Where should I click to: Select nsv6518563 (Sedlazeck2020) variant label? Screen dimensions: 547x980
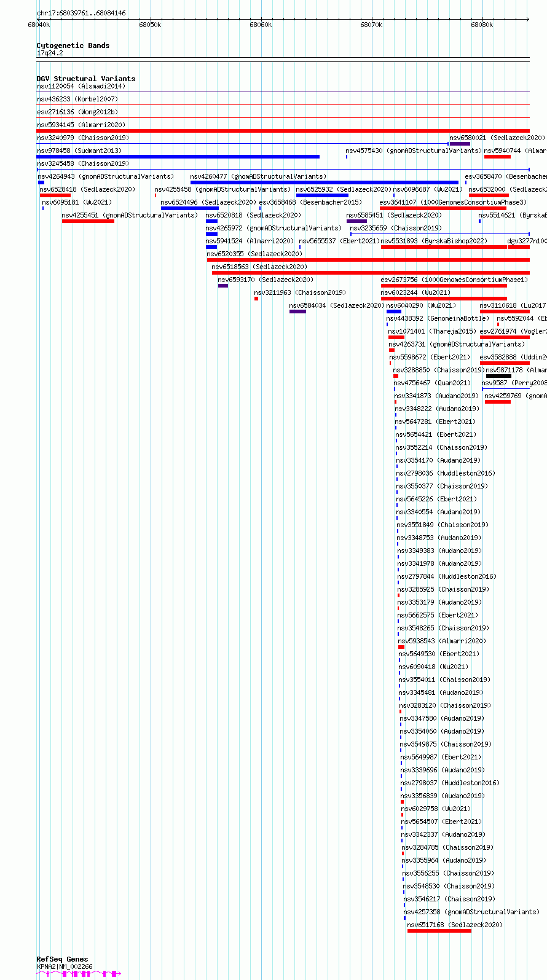click(x=259, y=267)
